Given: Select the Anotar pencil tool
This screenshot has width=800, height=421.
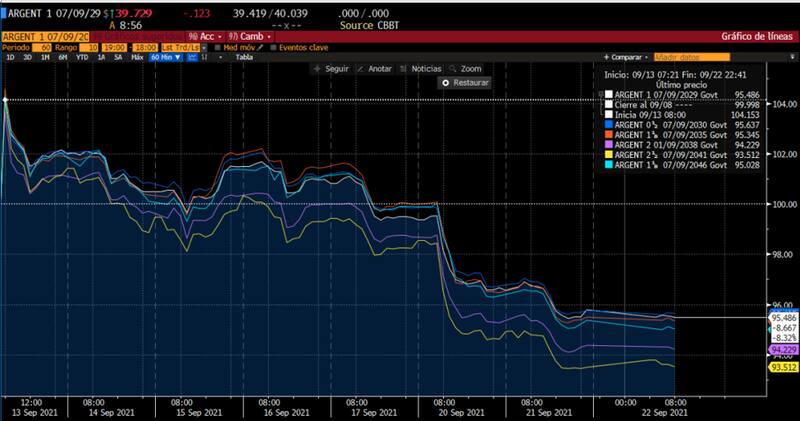Looking at the screenshot, I should [x=361, y=68].
